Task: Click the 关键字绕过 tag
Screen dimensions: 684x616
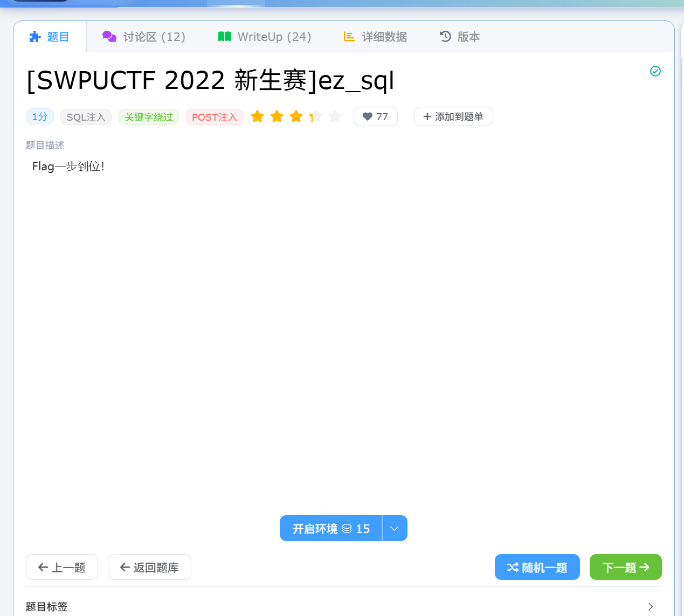Action: (x=148, y=117)
